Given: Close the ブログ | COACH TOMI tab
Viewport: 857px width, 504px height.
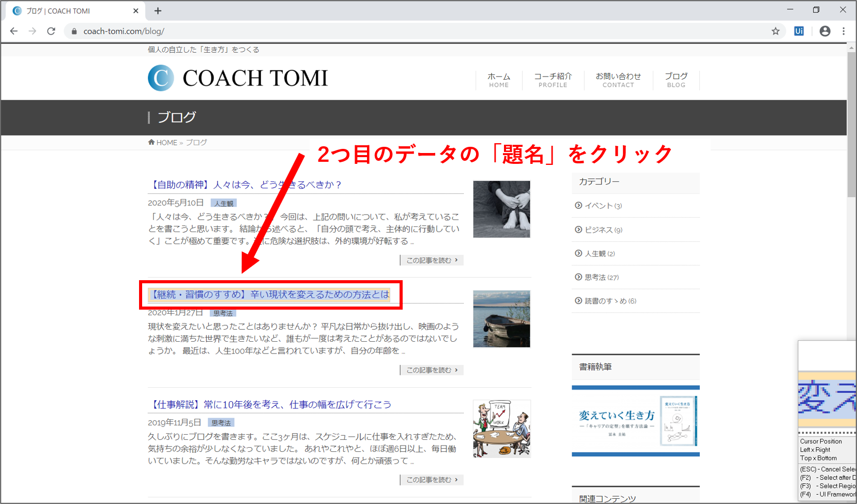Looking at the screenshot, I should click(x=136, y=11).
